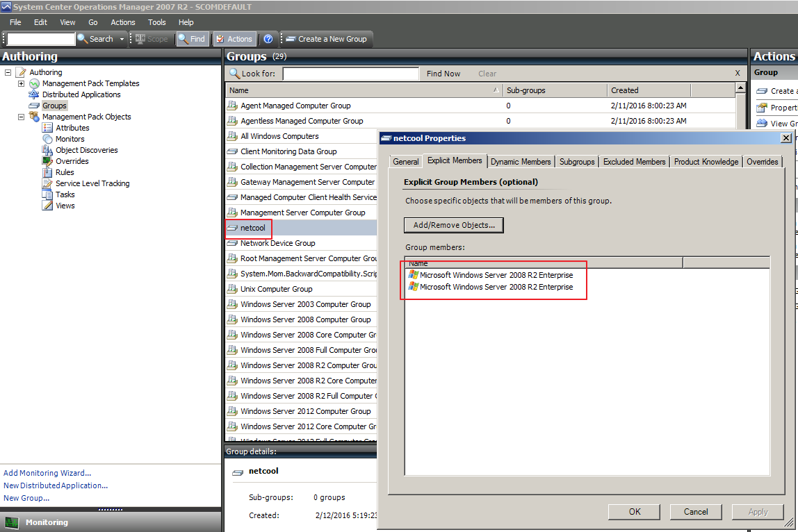Click the Find toolbar button

point(193,39)
